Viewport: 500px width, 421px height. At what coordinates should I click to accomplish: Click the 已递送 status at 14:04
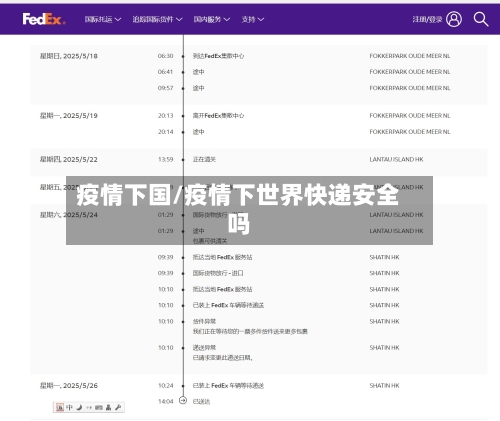click(201, 402)
